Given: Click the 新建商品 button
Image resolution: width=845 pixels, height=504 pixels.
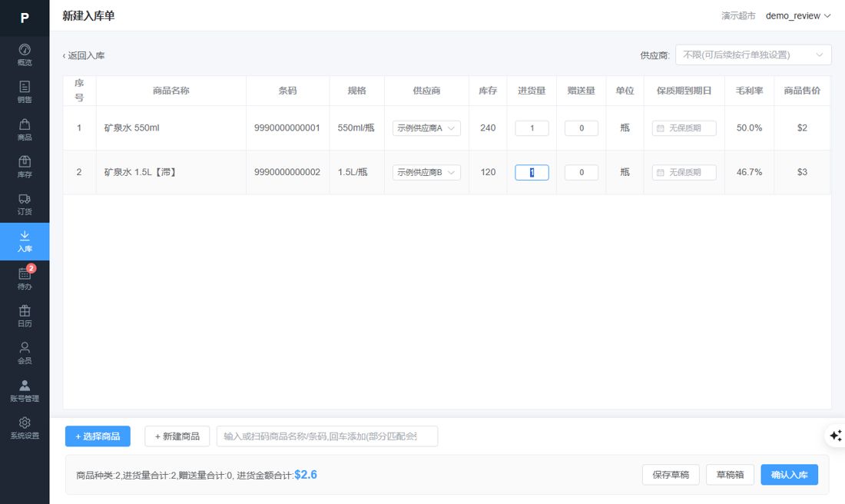Looking at the screenshot, I should (x=177, y=436).
